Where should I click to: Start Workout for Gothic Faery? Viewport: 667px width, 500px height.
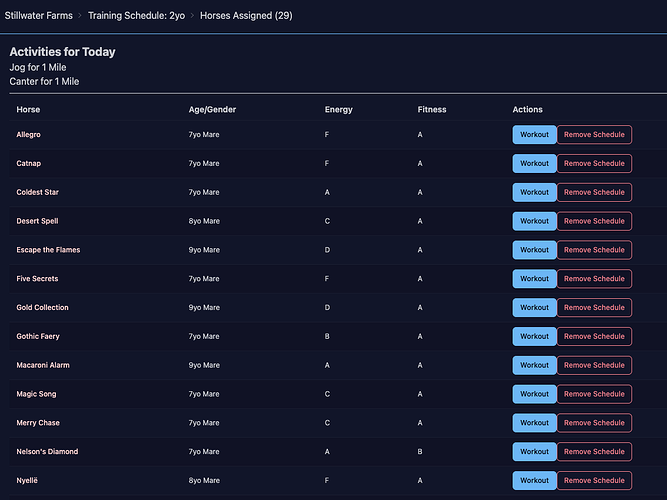coord(534,337)
